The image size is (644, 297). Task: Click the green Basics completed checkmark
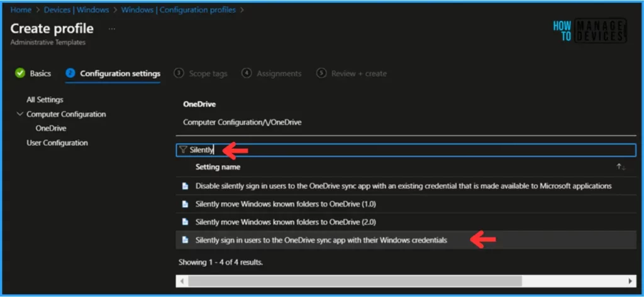click(x=19, y=73)
